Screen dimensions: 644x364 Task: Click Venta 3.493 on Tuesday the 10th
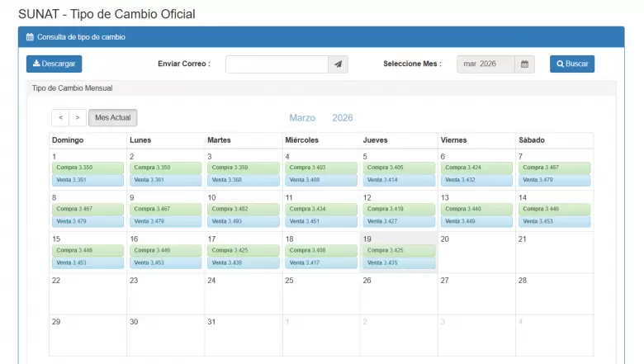point(243,221)
